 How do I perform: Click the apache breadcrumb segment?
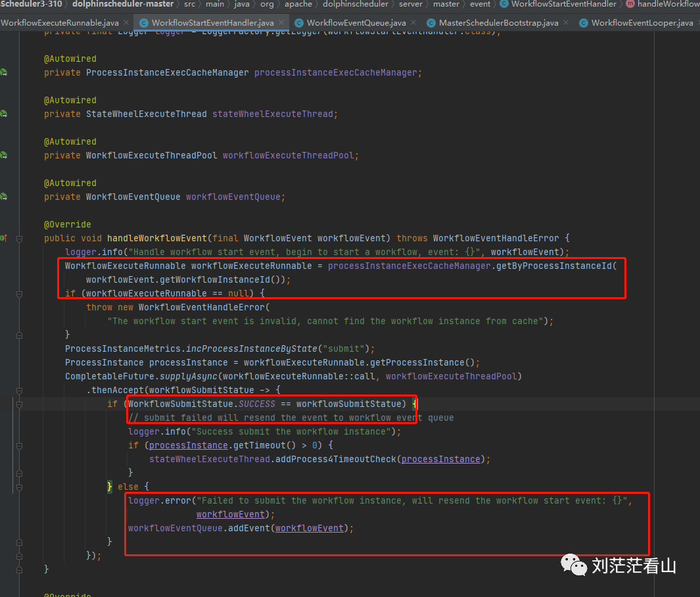298,4
